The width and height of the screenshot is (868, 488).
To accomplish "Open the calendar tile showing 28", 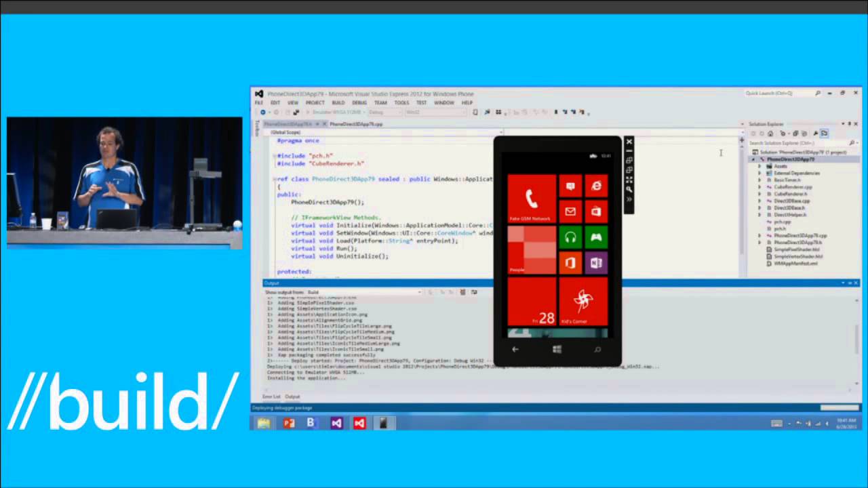I will pyautogui.click(x=532, y=302).
